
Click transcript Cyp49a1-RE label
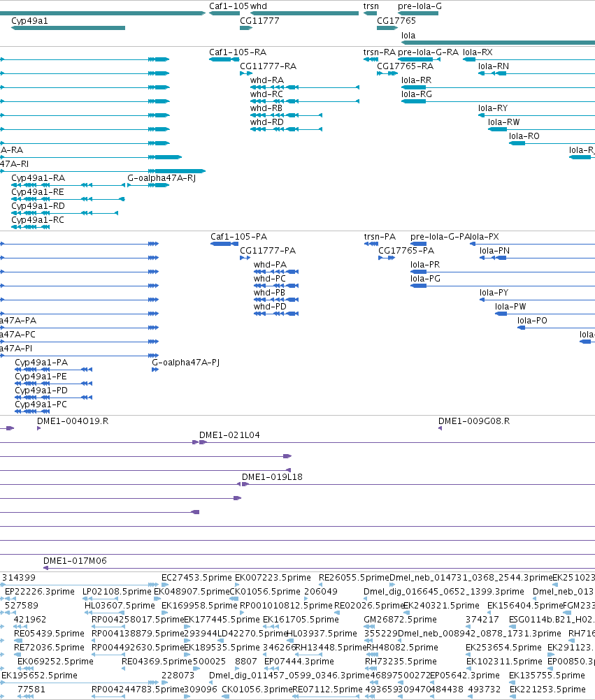point(38,192)
